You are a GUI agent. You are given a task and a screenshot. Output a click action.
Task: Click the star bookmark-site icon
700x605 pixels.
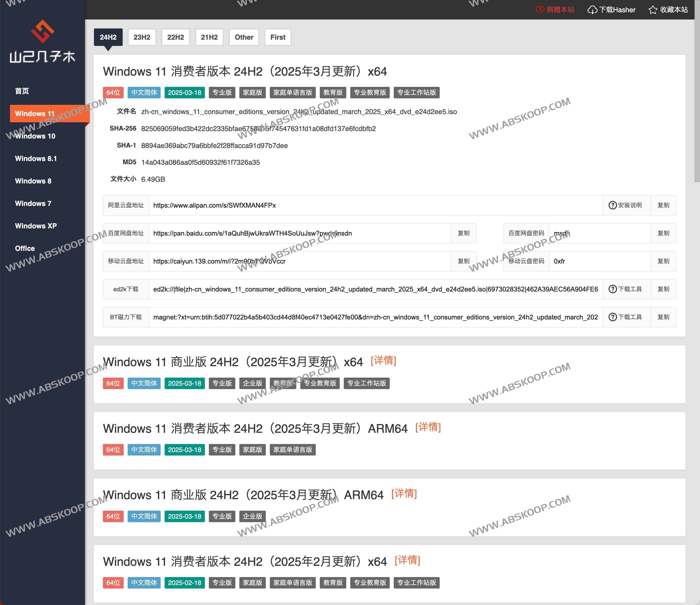(653, 10)
